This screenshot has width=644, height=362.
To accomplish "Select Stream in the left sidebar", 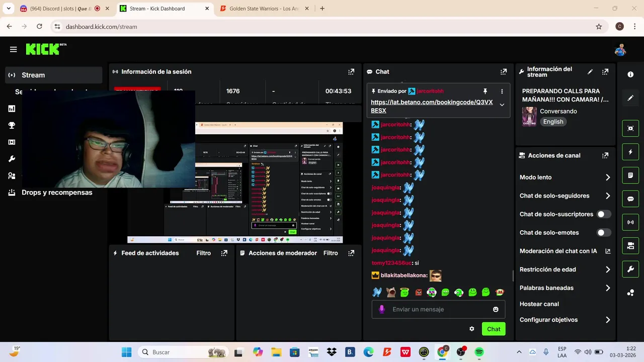I will click(x=54, y=75).
